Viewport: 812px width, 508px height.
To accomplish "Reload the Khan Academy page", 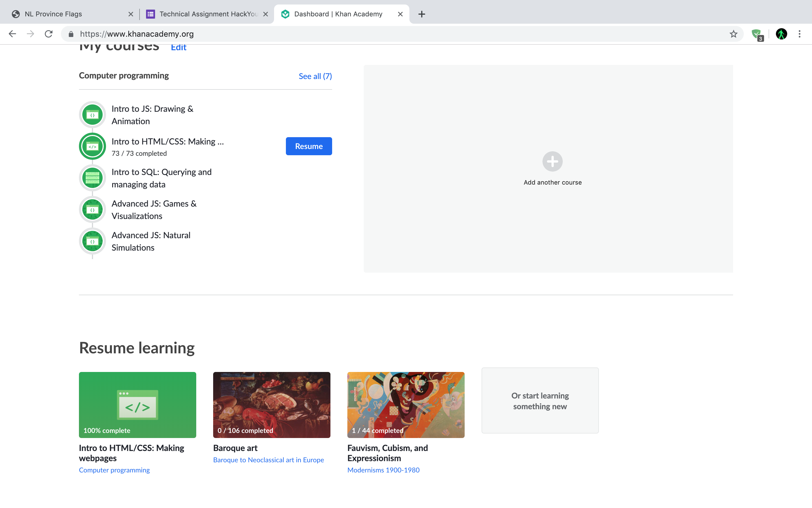I will [x=49, y=34].
